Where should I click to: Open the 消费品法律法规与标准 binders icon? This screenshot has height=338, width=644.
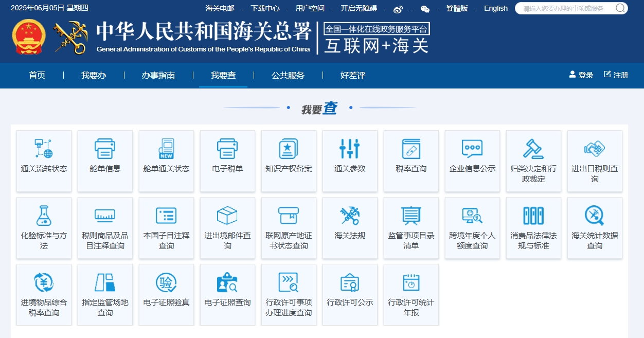click(533, 215)
